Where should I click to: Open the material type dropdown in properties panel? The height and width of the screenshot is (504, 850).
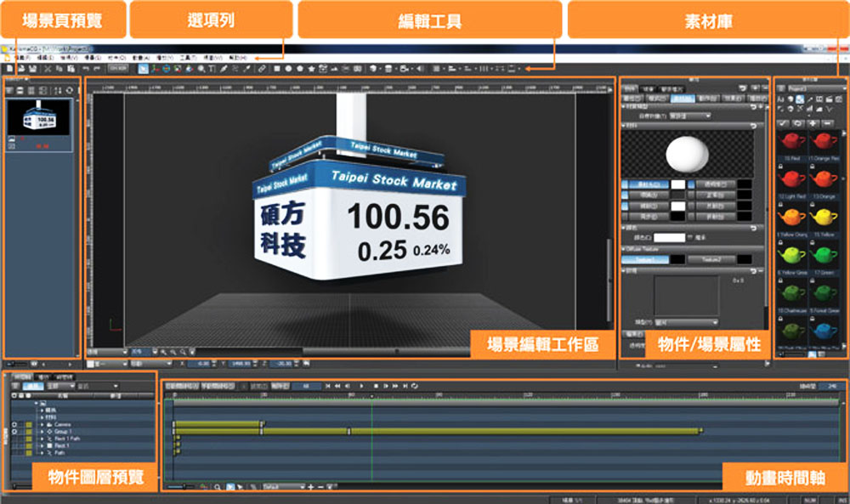click(x=689, y=116)
